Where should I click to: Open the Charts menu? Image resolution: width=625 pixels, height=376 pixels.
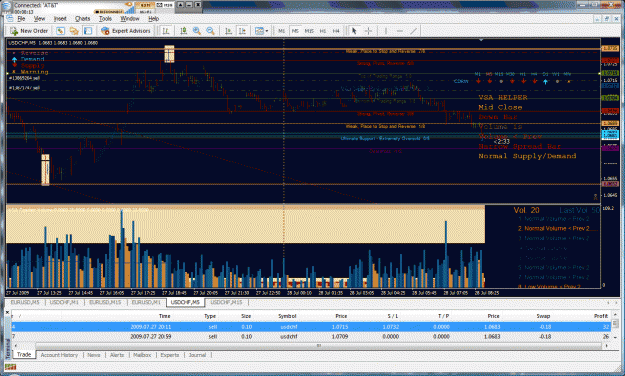(83, 18)
